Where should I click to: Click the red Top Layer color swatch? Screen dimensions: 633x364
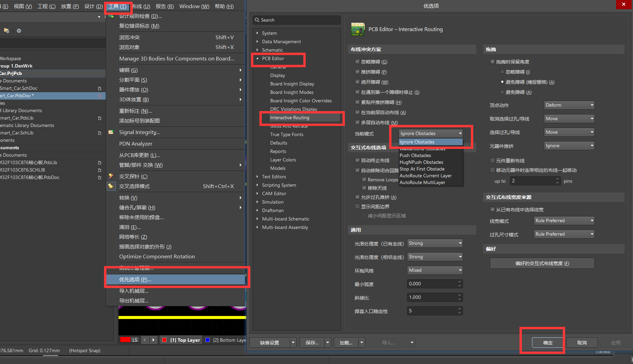click(164, 340)
